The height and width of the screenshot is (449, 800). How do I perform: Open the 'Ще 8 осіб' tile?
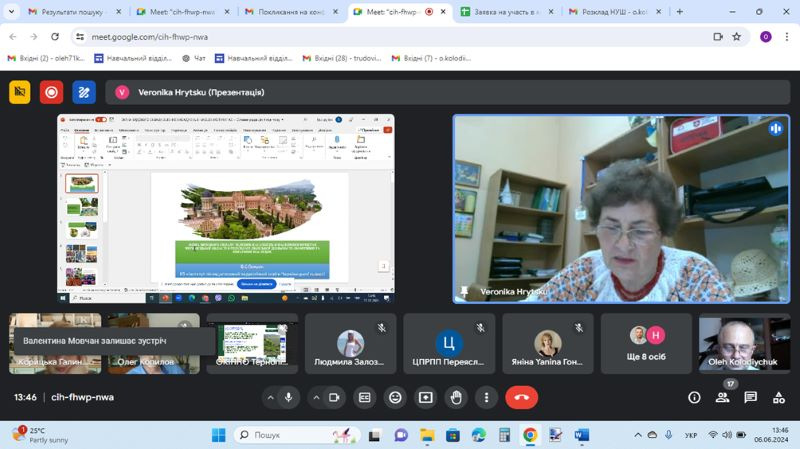pyautogui.click(x=646, y=343)
